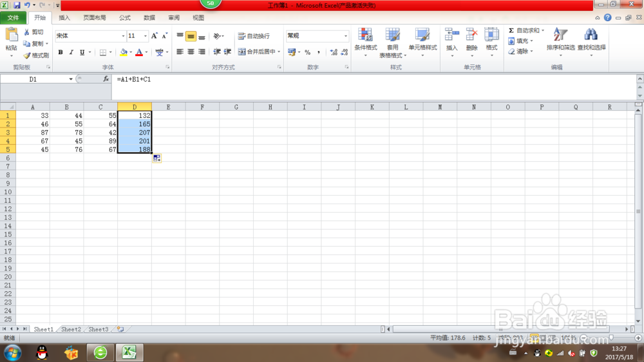Click the borders icon
Screen dimensions: 644x362
tap(103, 52)
